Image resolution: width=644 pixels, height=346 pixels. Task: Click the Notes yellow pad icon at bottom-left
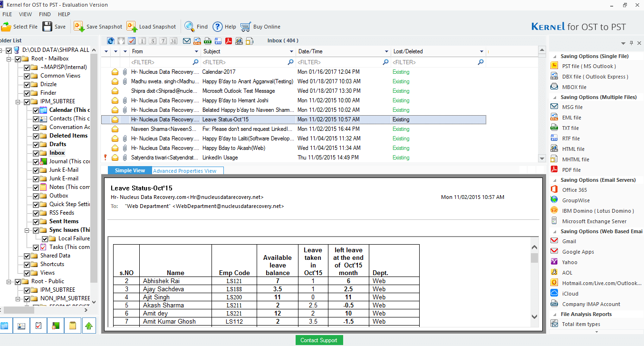pyautogui.click(x=73, y=326)
